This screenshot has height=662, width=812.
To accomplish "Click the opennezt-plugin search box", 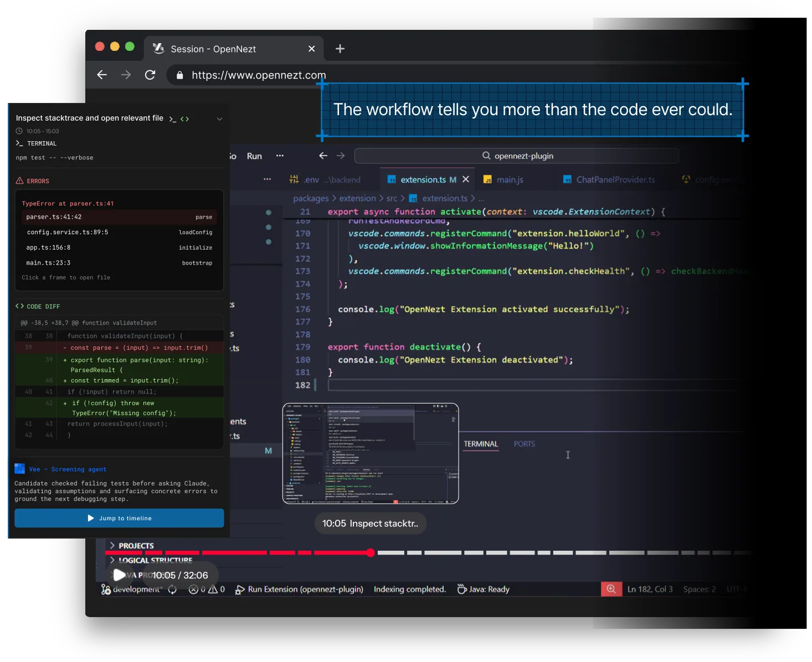I will coord(517,156).
